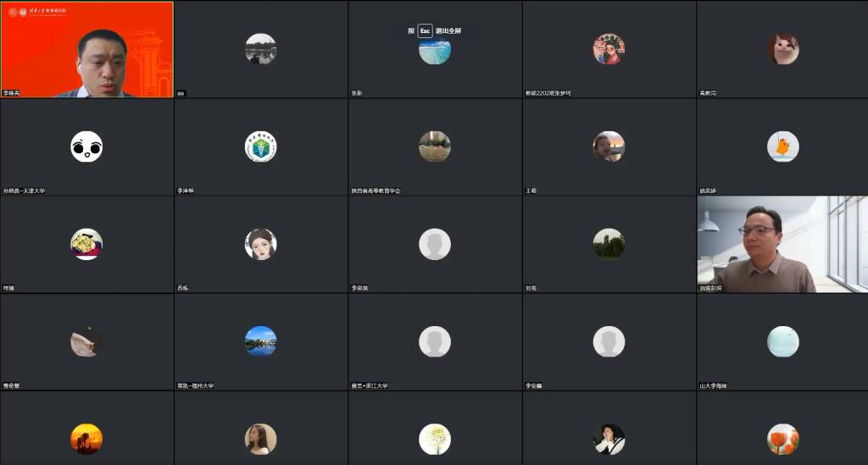Click the green hexagon university logo avatar
This screenshot has height=465, width=868.
pos(261,147)
